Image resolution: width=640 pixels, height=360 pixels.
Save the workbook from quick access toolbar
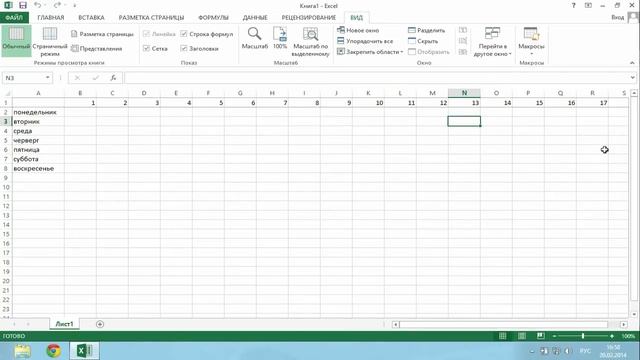(x=23, y=6)
